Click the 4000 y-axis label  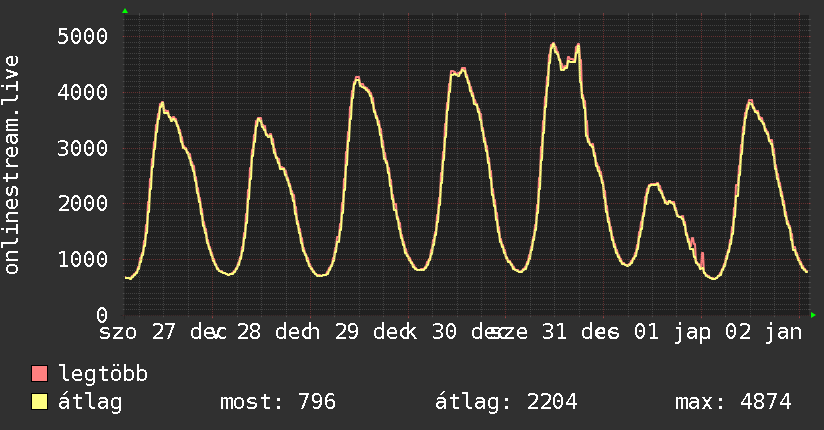[83, 93]
